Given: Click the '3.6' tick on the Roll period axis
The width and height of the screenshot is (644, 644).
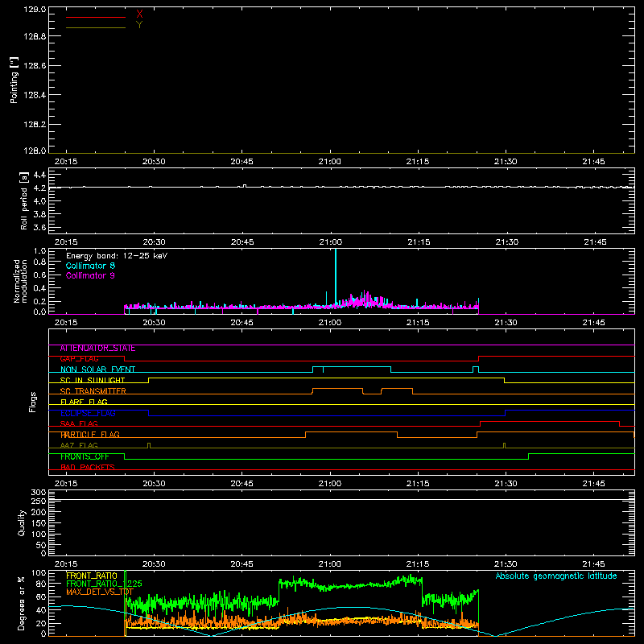Looking at the screenshot, I should 39,227.
